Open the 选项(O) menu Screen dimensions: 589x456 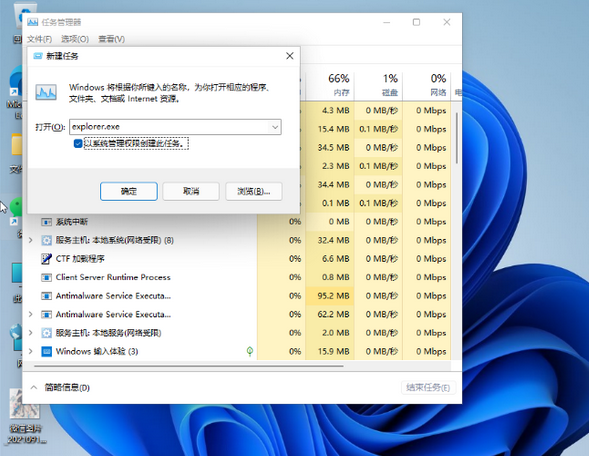click(75, 39)
